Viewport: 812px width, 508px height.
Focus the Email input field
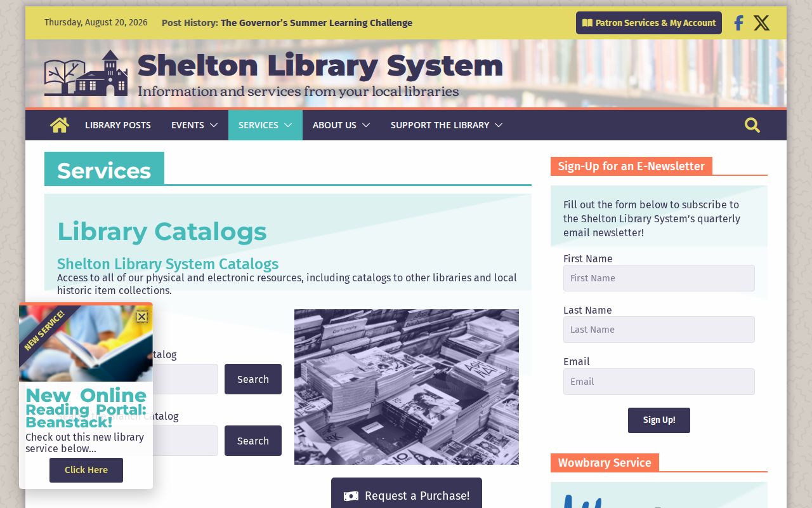pyautogui.click(x=659, y=382)
